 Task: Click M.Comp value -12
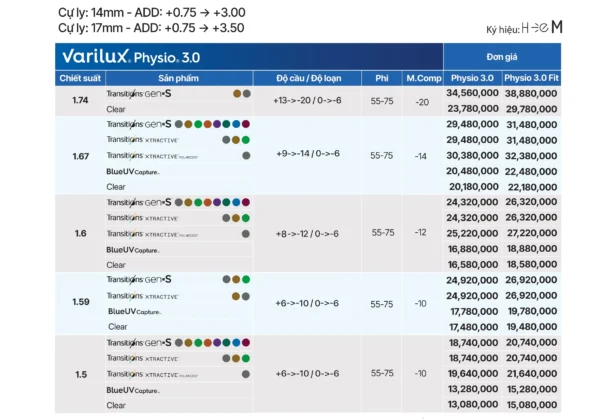point(421,232)
